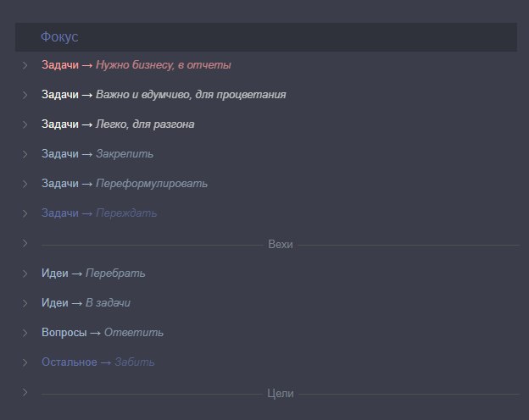Expand the 'Вопросы → Ответить' chevron
The width and height of the screenshot is (529, 420).
[x=25, y=333]
